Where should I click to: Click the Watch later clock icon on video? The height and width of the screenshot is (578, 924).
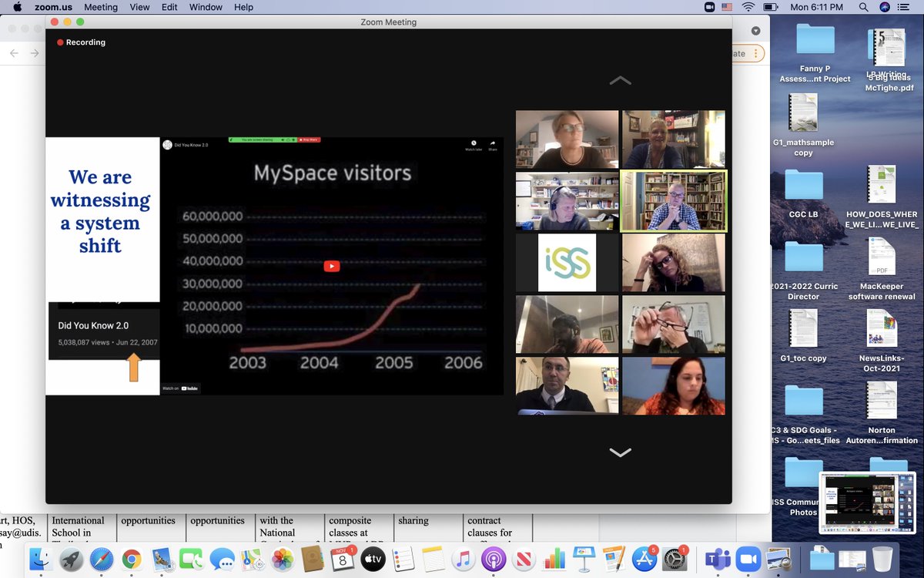tap(473, 145)
